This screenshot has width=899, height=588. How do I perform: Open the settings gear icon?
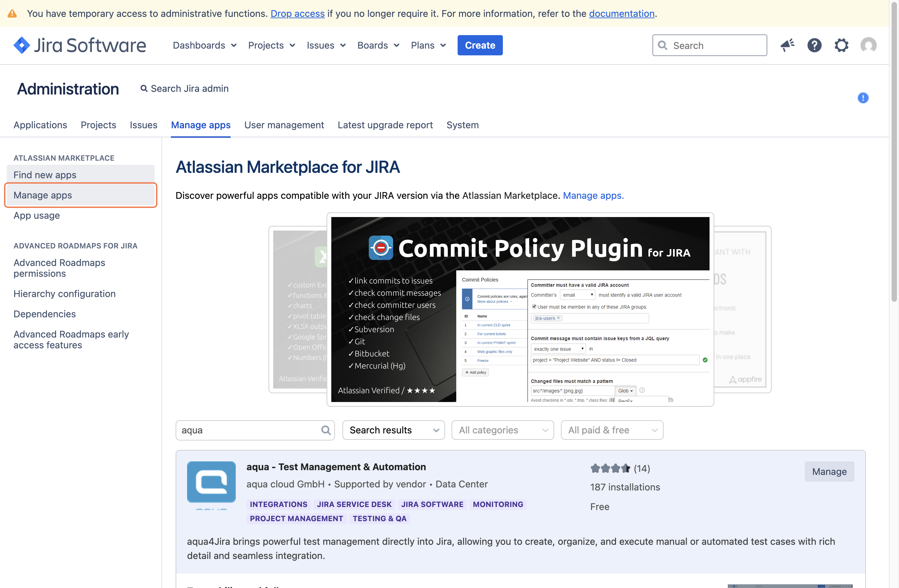841,45
